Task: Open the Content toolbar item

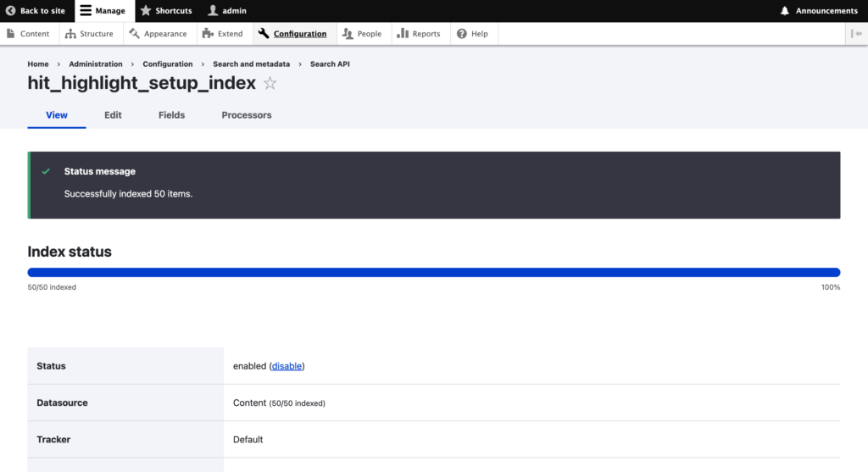Action: click(28, 34)
